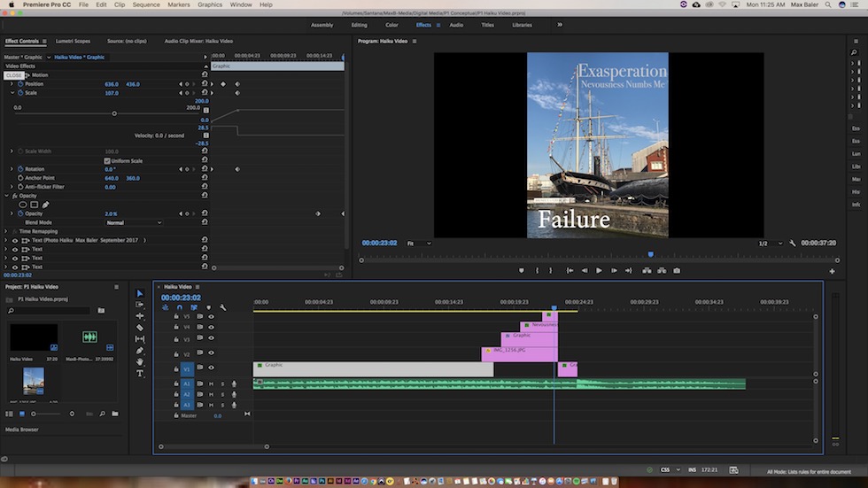Open the Program monitor button editor plus
The width and height of the screenshot is (868, 488).
coord(832,271)
